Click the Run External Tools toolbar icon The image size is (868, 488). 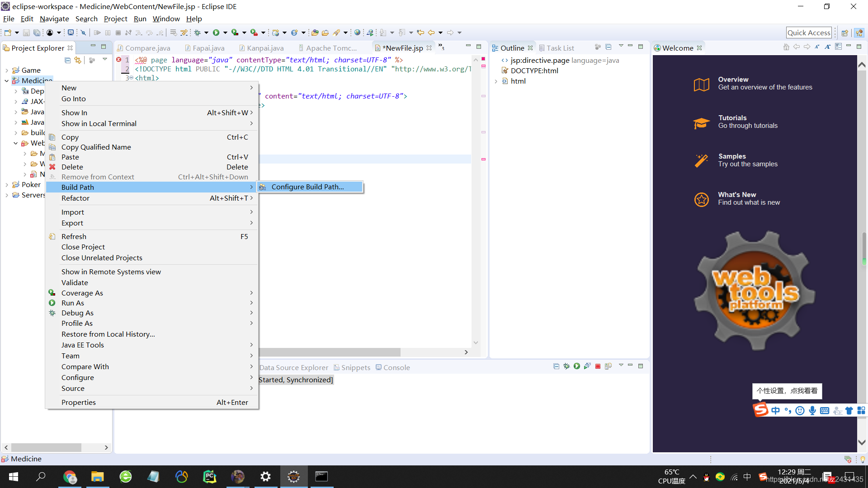[x=254, y=33]
